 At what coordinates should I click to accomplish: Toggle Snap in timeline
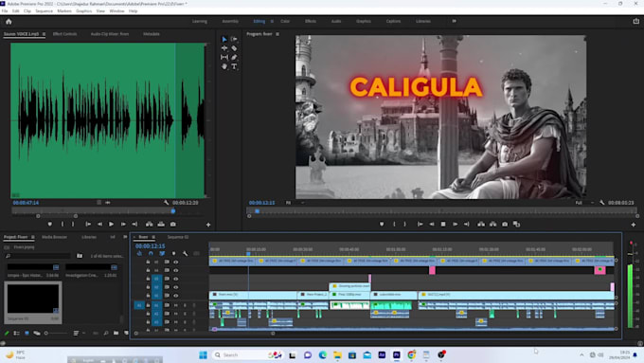click(151, 254)
